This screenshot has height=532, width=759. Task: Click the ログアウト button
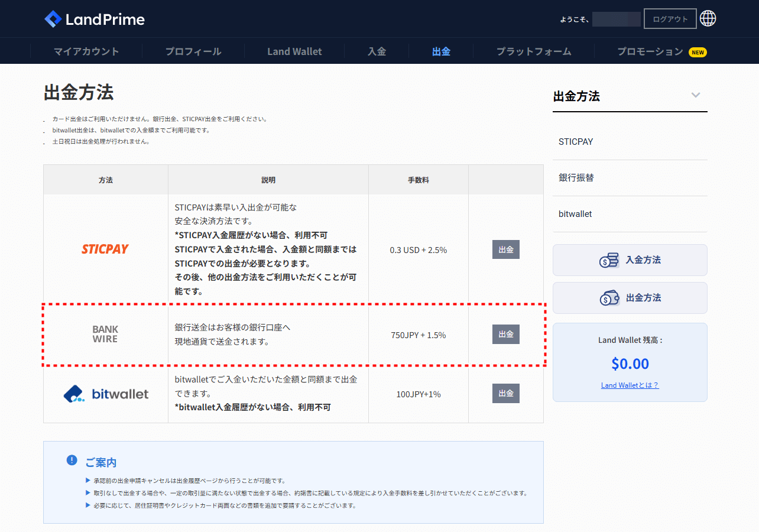(670, 19)
